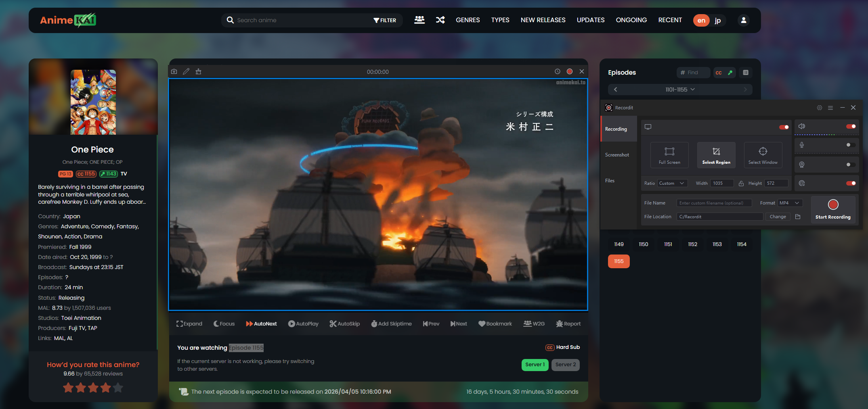The image size is (868, 409).
Task: Enable the webcam switch
Action: coord(851,165)
